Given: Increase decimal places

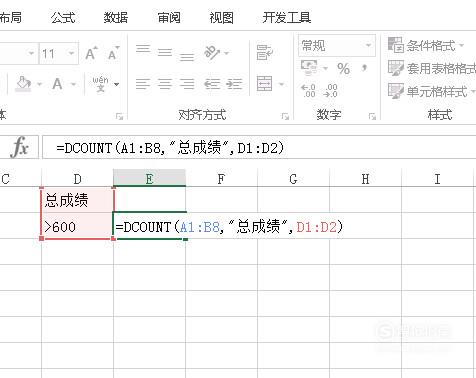Looking at the screenshot, I should [x=308, y=90].
